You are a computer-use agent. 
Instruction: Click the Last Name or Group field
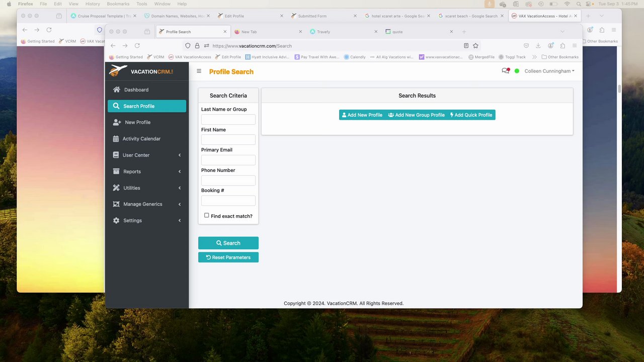pos(228,119)
